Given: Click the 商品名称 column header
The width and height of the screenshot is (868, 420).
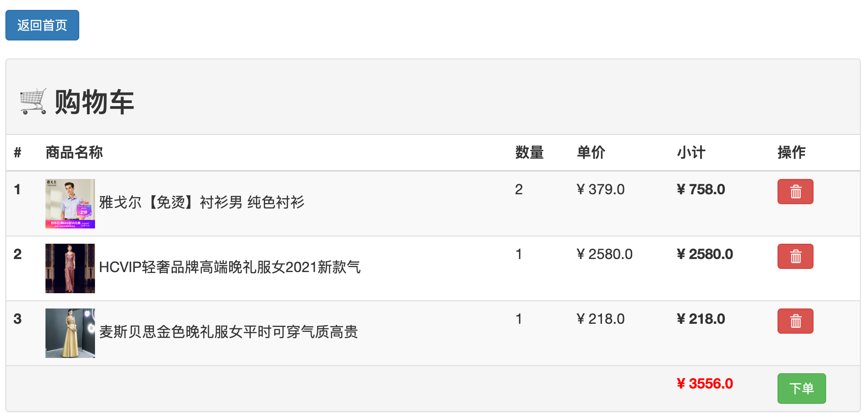Looking at the screenshot, I should click(x=74, y=152).
